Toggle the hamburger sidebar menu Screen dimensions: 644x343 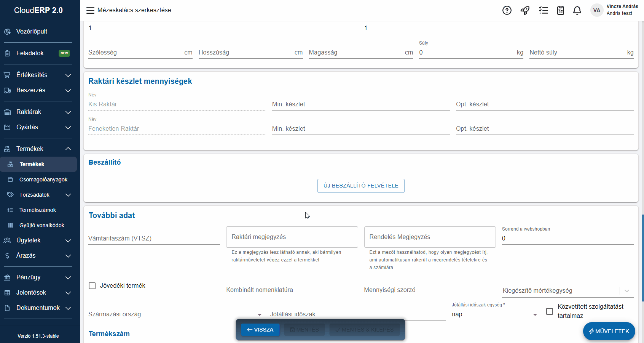pyautogui.click(x=90, y=10)
